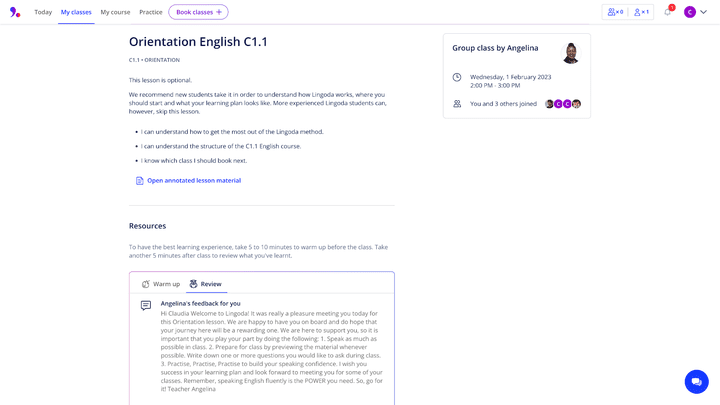
Task: Open the notifications bell
Action: click(x=668, y=12)
